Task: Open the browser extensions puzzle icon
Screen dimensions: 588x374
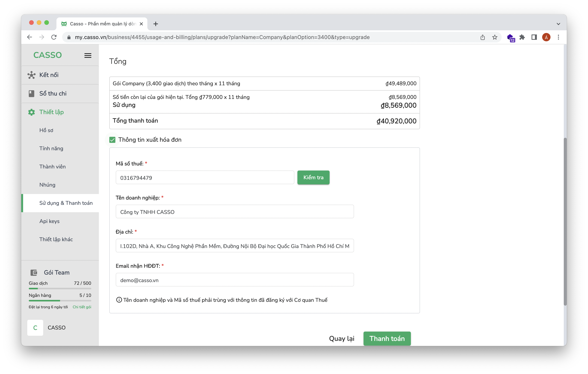Action: 522,37
